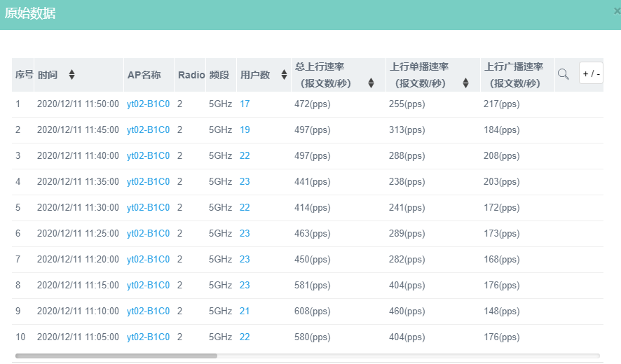Click the 414(pps) total uplink value
The width and height of the screenshot is (621, 364).
pos(312,208)
